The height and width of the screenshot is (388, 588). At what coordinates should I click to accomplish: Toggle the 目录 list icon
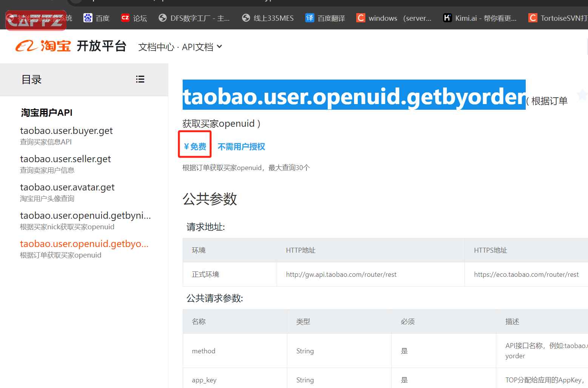click(140, 79)
